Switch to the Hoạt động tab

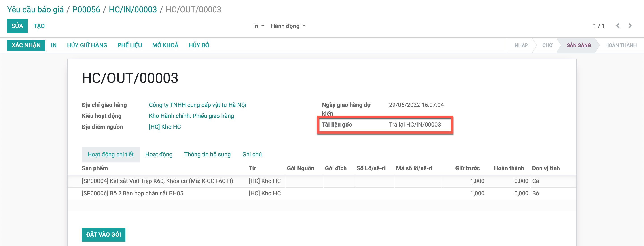159,154
